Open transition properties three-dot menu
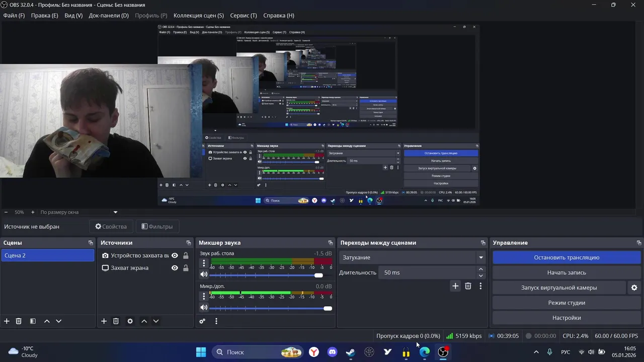The width and height of the screenshot is (644, 362). [x=480, y=286]
